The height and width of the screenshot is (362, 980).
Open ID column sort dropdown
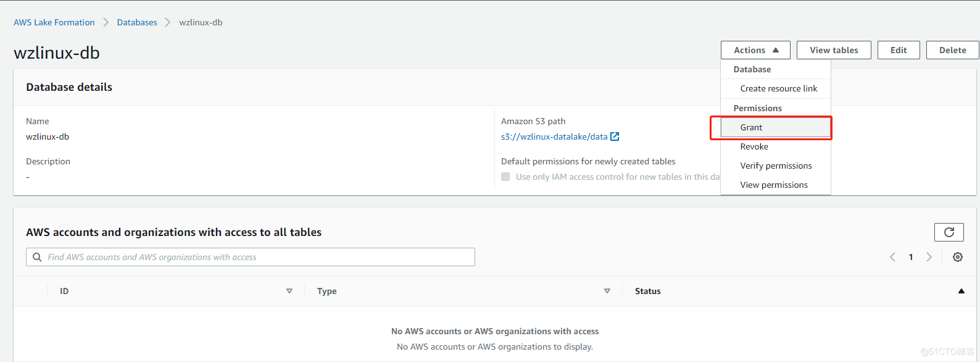pos(289,291)
